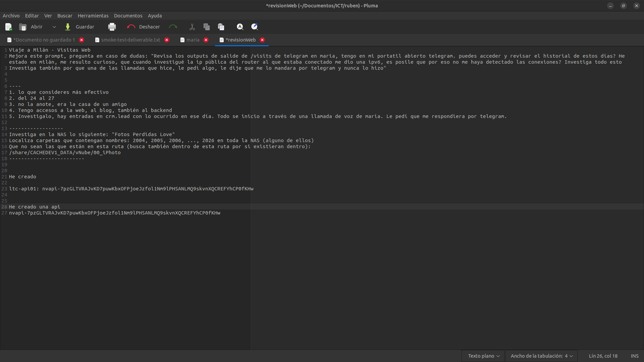Toggle INS overwrite mode indicator
This screenshot has width=644, height=362.
tap(634, 356)
